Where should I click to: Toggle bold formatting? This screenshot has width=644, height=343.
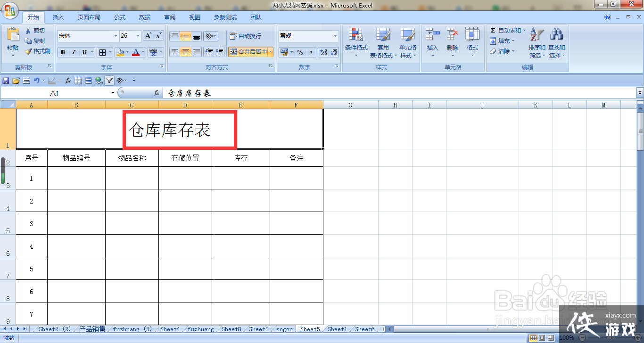[63, 52]
